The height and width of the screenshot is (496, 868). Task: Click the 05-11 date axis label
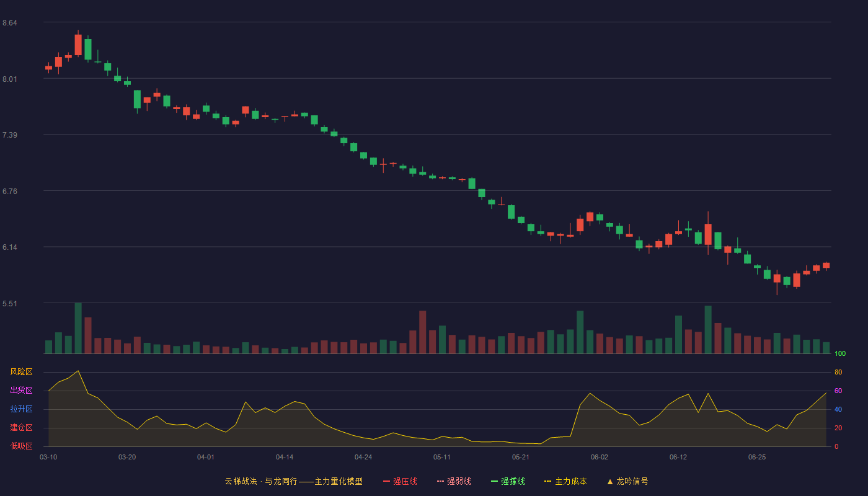[442, 457]
